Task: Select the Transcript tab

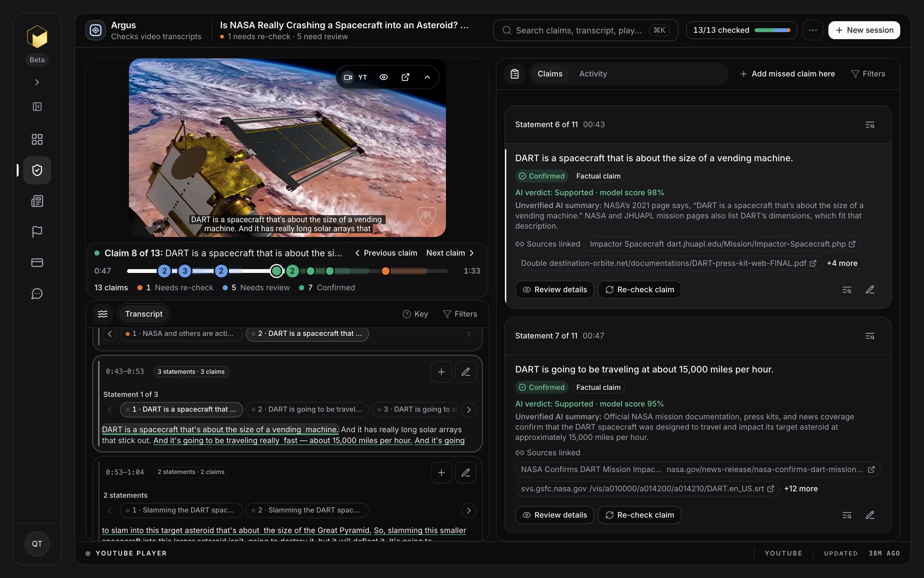Action: click(143, 314)
